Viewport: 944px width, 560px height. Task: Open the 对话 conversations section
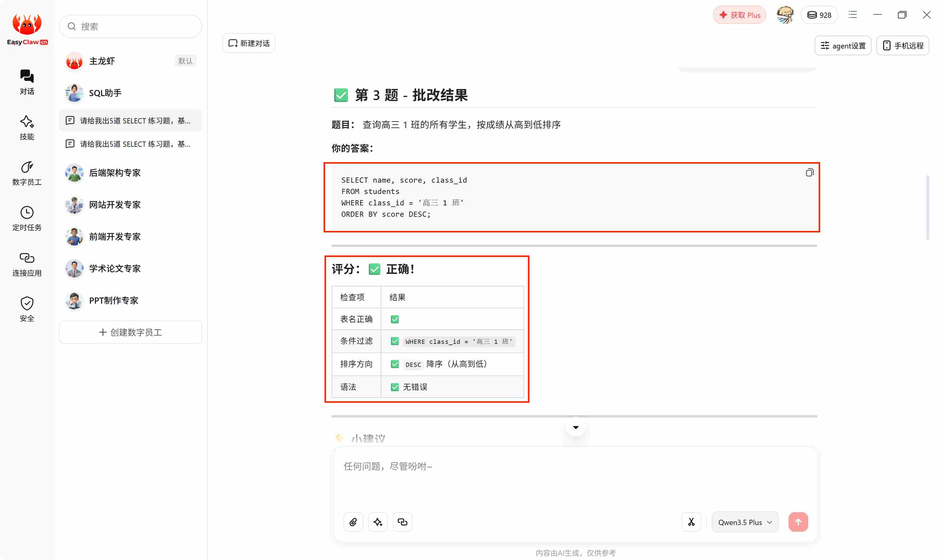point(27,82)
